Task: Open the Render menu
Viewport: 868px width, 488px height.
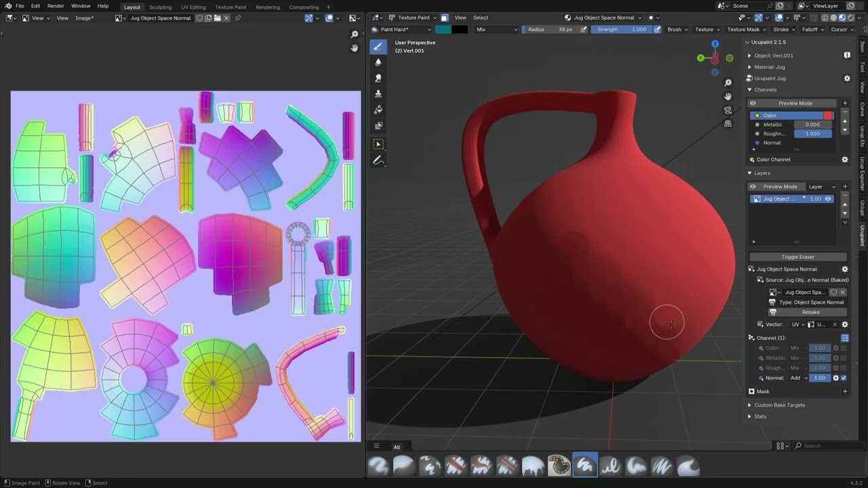Action: (56, 6)
